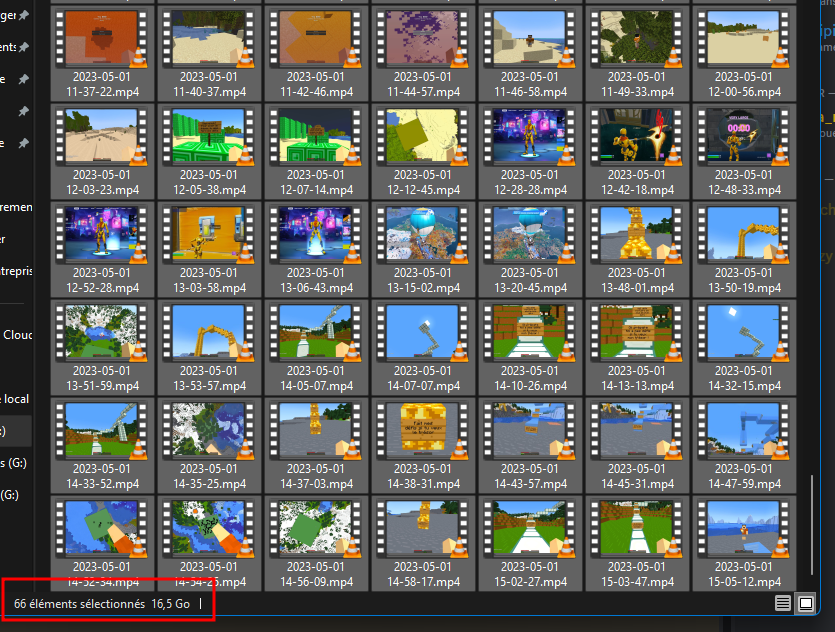This screenshot has width=835, height=632.
Task: Select video file 2023-05-01 14-13-13.mp4
Action: point(637,347)
